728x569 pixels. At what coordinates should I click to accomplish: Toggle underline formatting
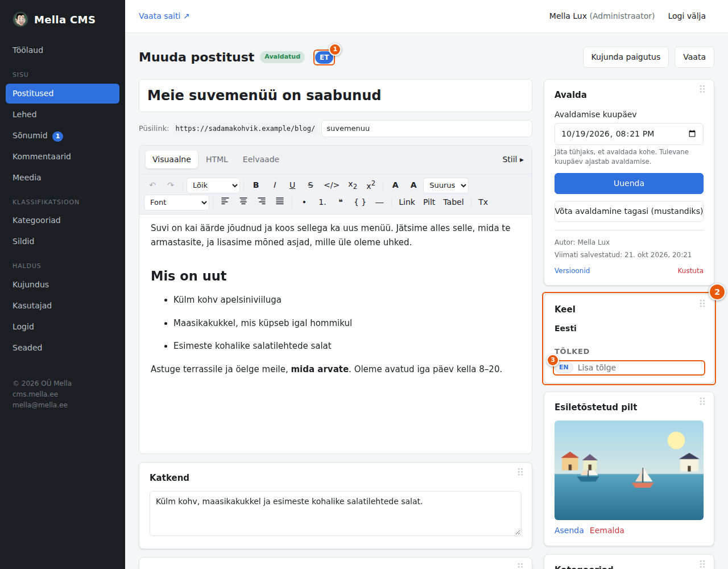point(292,185)
